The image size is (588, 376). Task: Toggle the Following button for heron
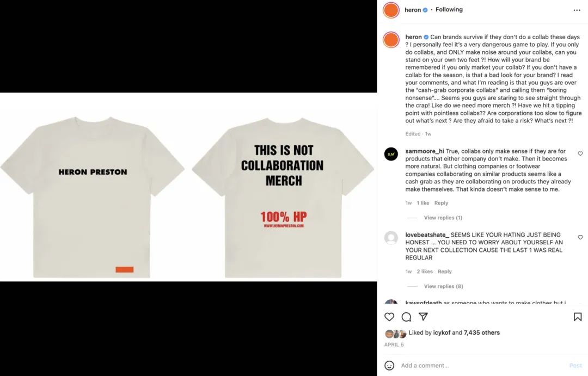449,10
